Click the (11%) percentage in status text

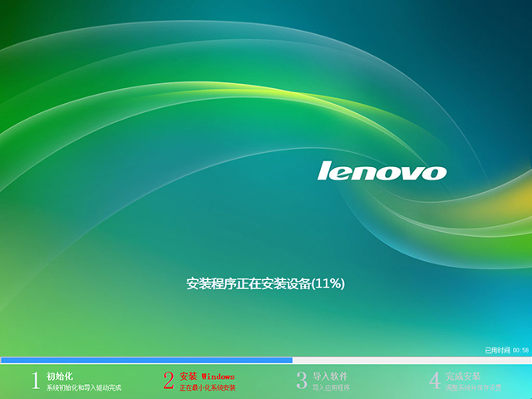coord(328,283)
